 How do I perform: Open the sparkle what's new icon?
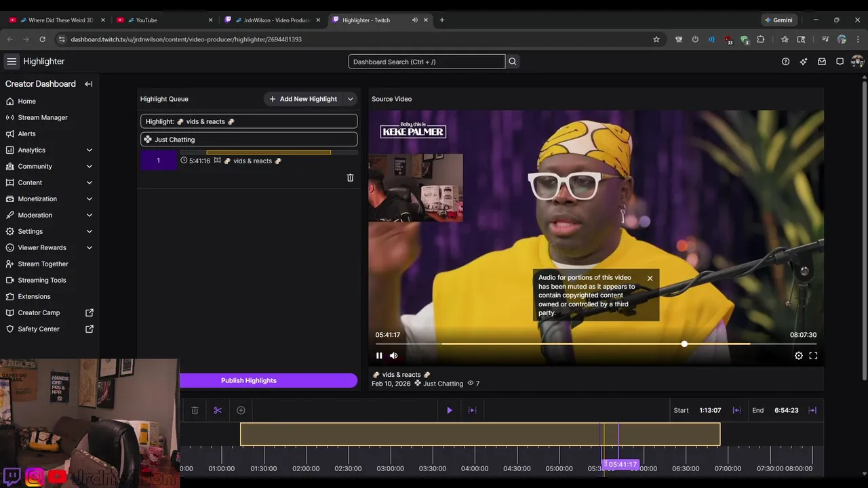click(804, 62)
